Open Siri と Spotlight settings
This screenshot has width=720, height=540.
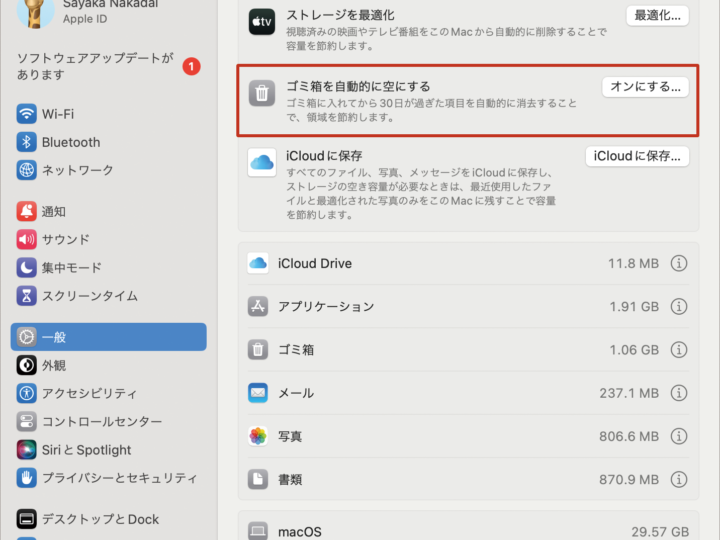click(108, 450)
